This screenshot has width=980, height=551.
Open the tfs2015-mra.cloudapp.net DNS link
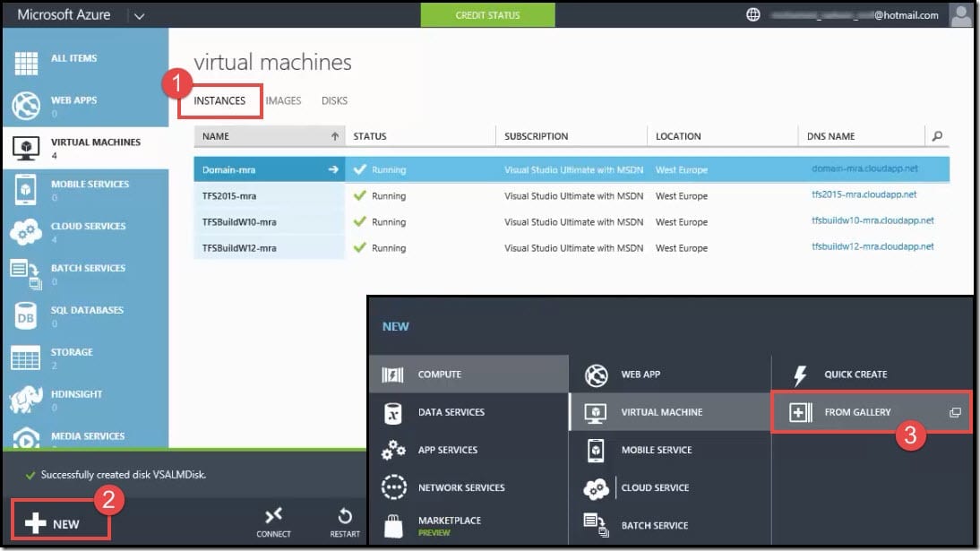865,195
